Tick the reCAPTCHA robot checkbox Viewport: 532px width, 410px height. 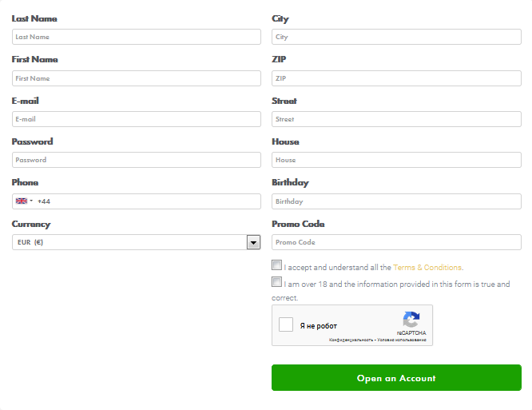pyautogui.click(x=286, y=325)
